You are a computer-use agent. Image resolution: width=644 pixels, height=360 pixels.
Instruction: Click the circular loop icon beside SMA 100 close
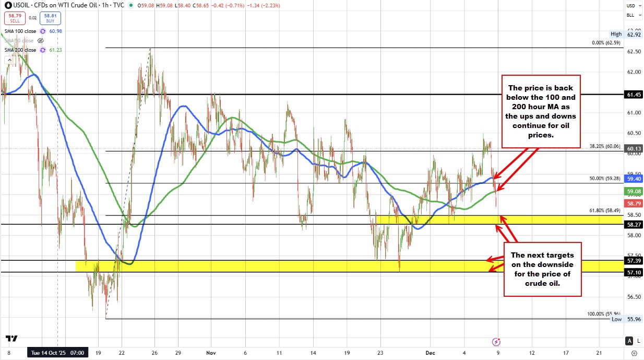coord(43,31)
